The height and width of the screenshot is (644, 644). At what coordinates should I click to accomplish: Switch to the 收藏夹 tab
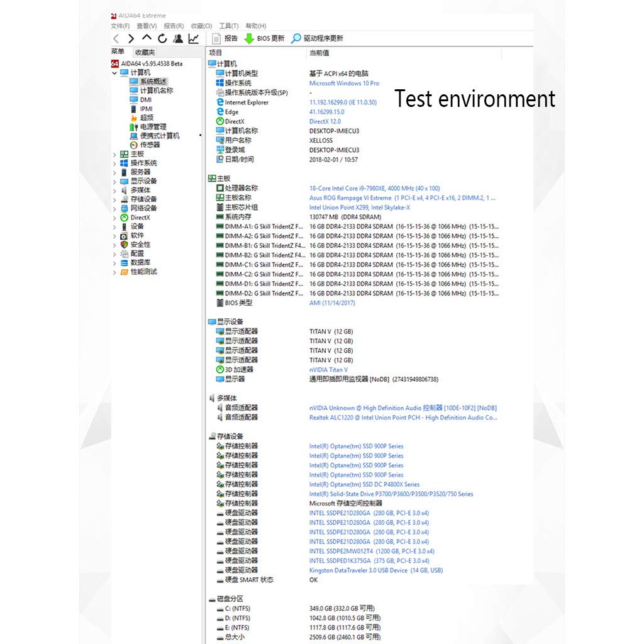click(145, 52)
